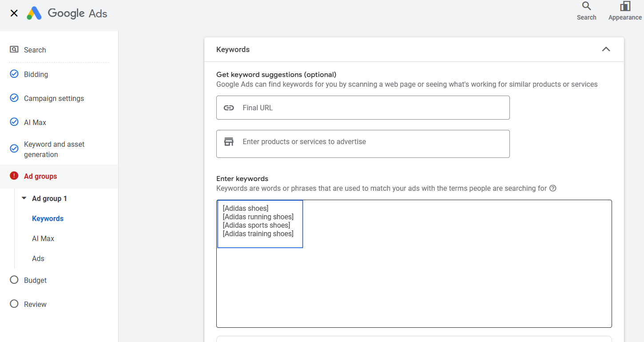Go to the Bidding step
This screenshot has width=644, height=342.
[36, 74]
